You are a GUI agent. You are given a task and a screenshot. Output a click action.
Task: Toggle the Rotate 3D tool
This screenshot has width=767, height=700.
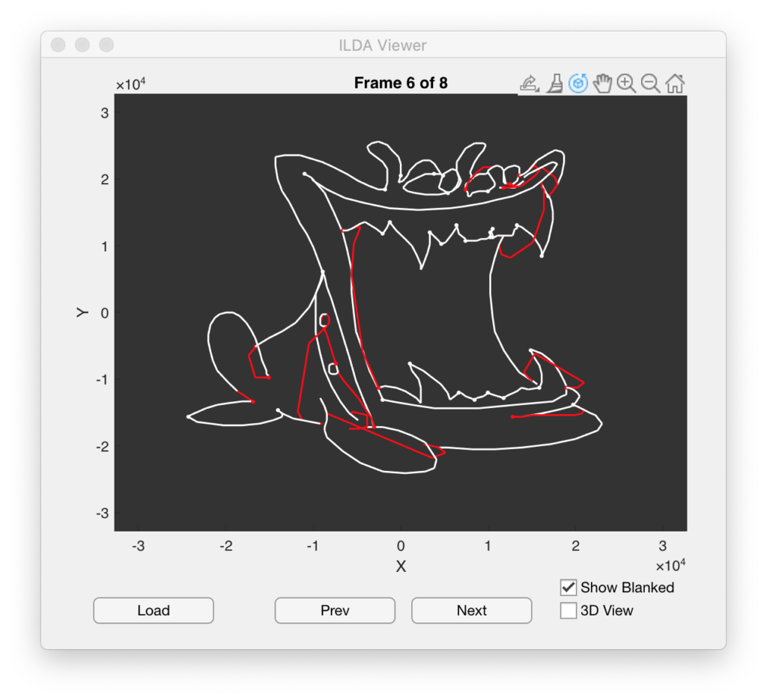point(577,83)
